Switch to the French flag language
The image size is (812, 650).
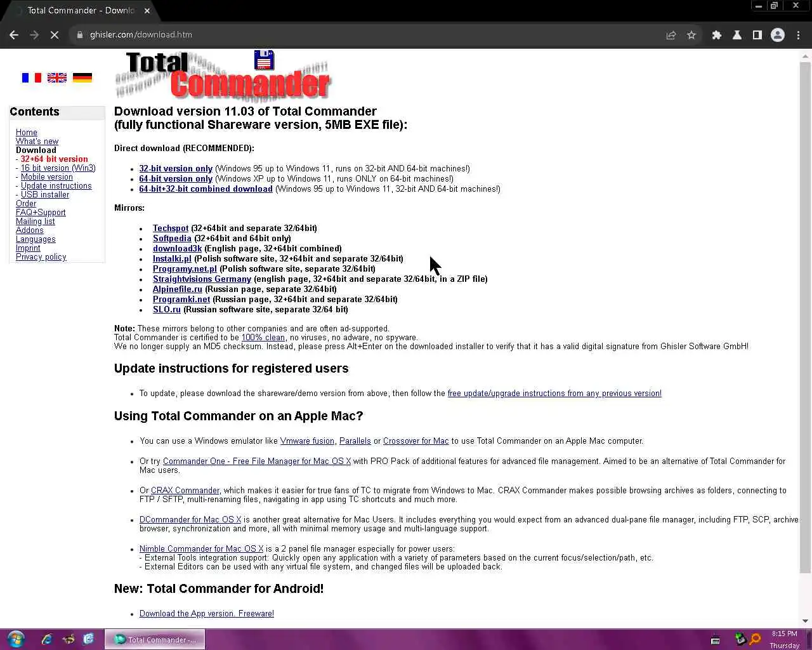31,77
